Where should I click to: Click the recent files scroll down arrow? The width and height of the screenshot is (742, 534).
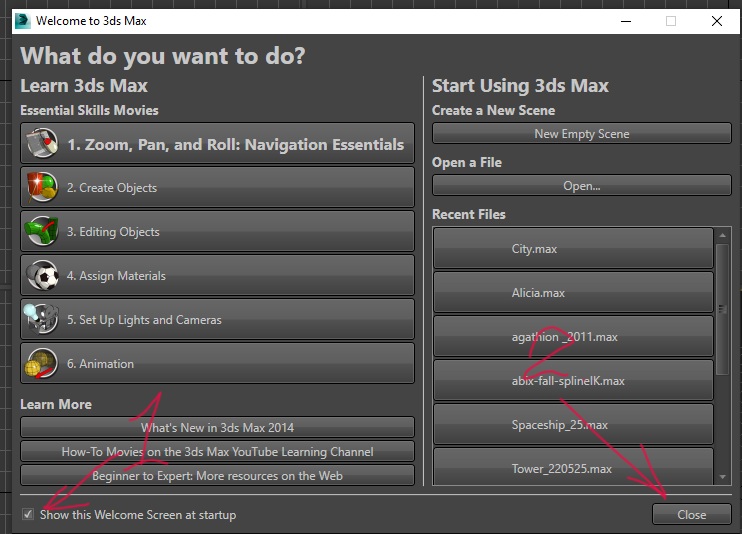(722, 477)
